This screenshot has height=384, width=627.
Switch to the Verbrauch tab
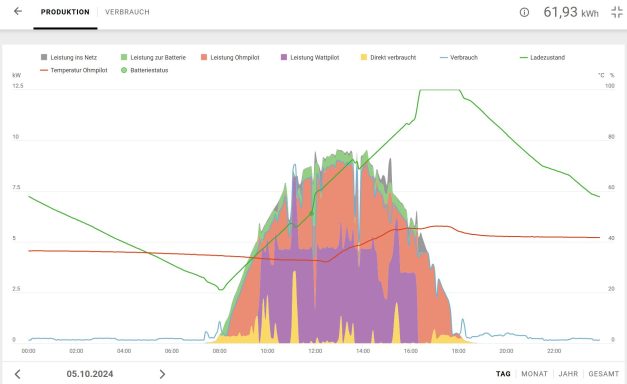(x=127, y=12)
